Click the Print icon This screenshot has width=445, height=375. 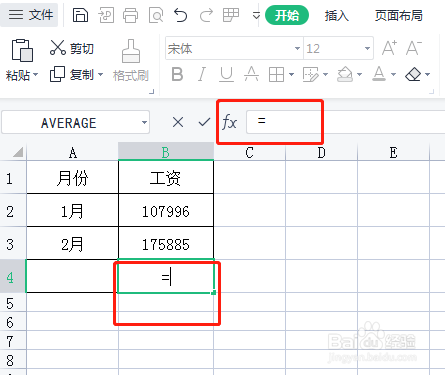pyautogui.click(x=130, y=15)
